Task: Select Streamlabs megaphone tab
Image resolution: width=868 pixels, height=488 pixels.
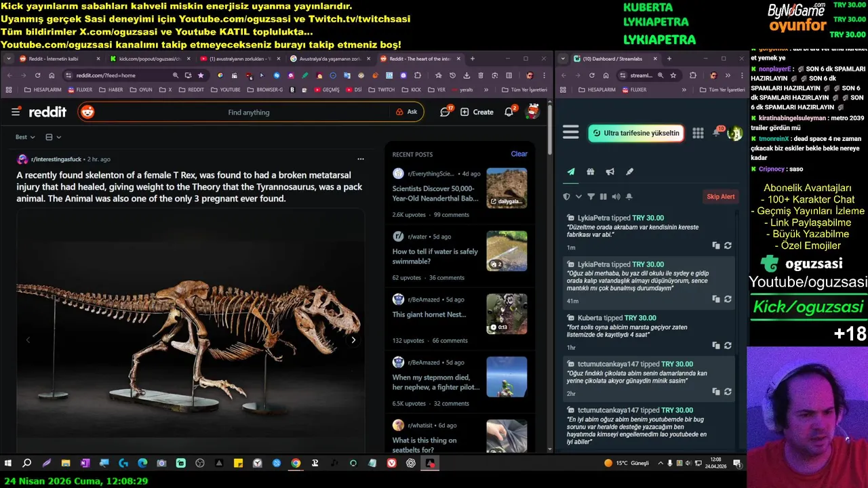Action: (x=610, y=171)
